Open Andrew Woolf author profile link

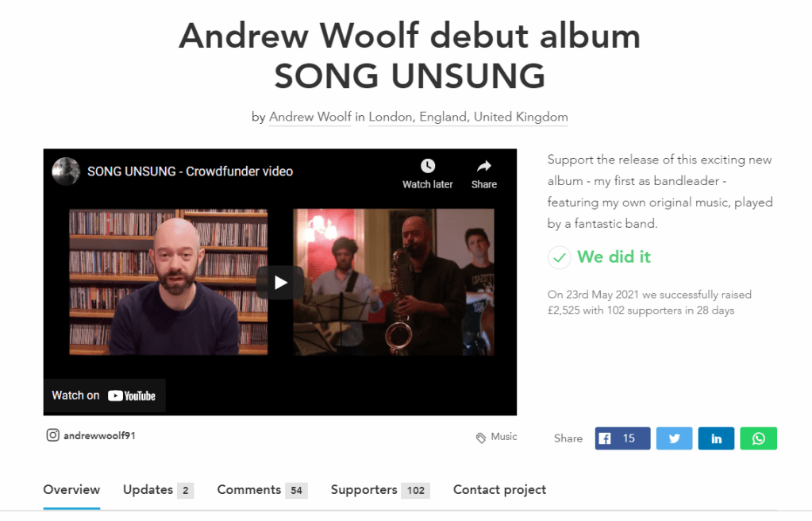click(x=310, y=118)
